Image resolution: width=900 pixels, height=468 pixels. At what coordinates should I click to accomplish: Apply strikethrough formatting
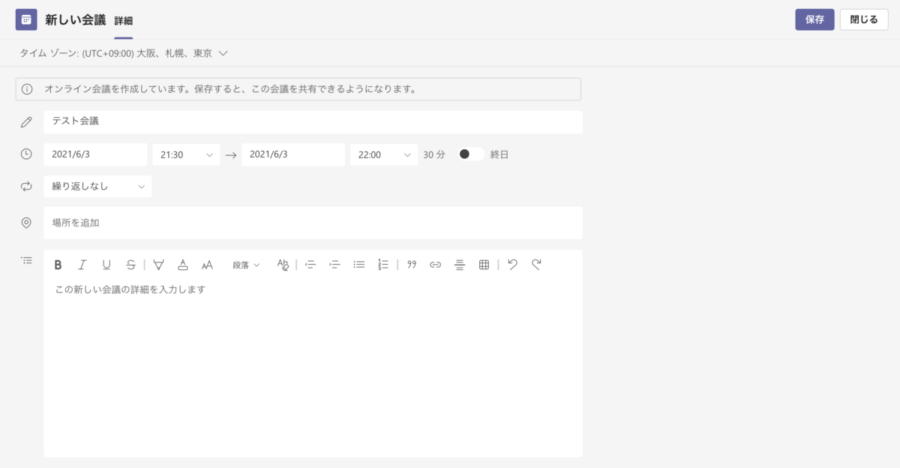coord(131,265)
